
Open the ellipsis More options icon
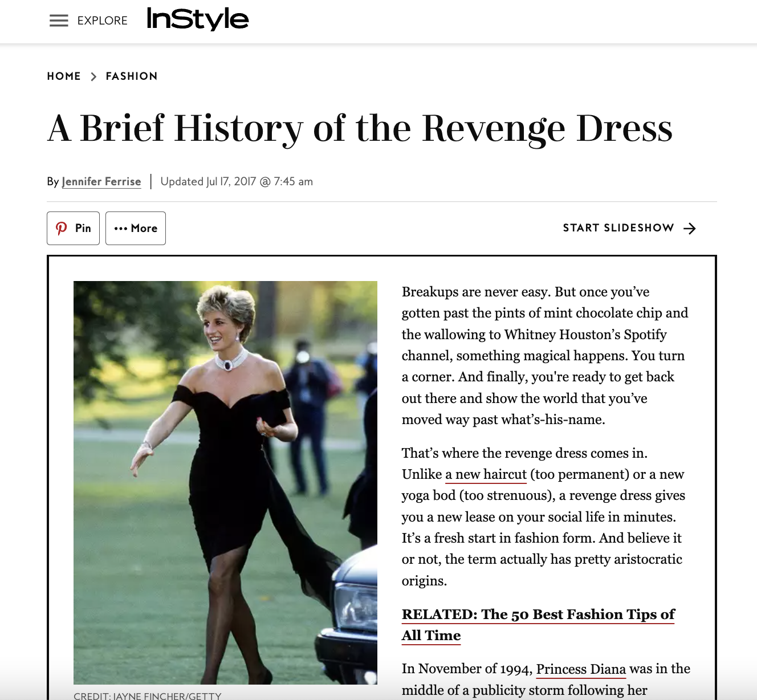point(121,228)
